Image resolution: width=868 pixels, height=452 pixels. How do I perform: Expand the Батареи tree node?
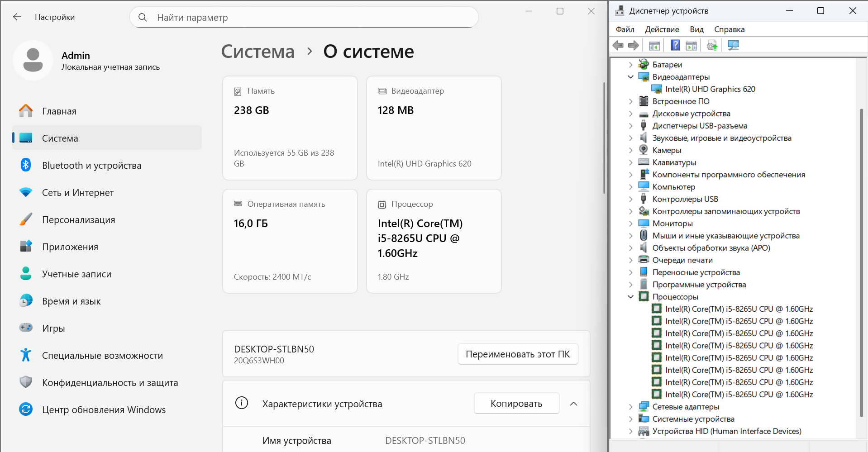630,65
